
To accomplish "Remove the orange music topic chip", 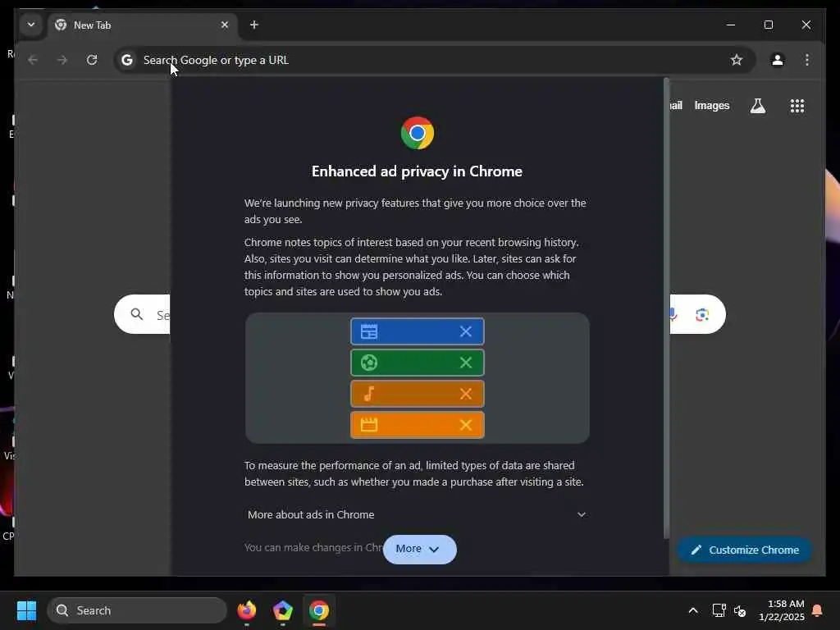I will pos(466,394).
